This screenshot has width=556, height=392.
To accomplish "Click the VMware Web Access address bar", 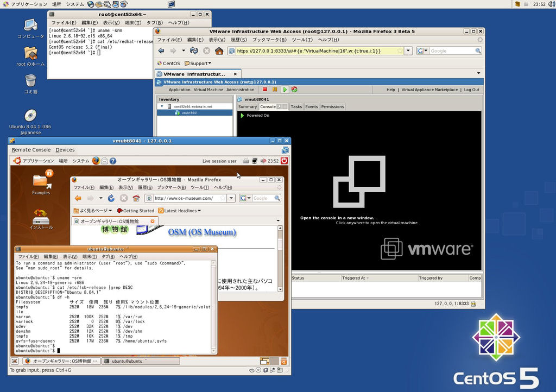I will [x=315, y=50].
